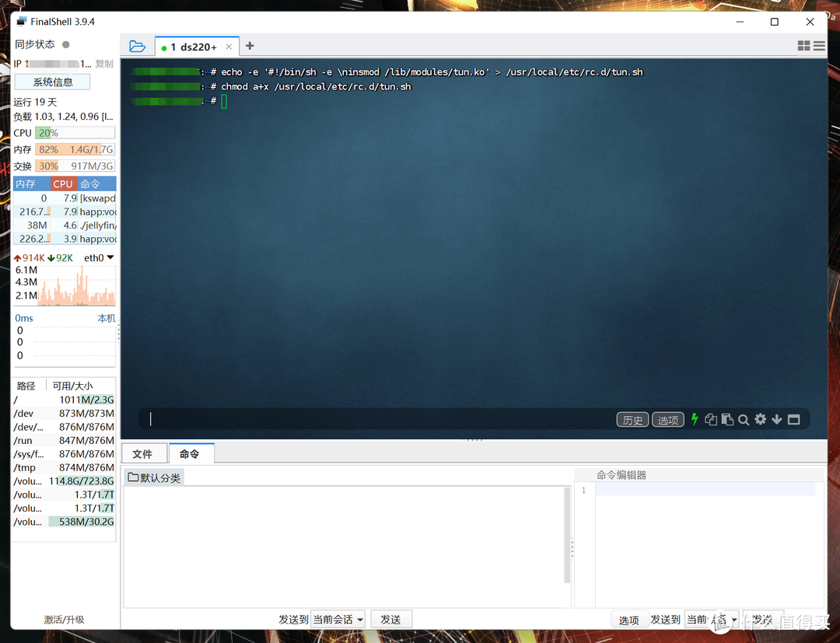Open terminal settings via the gear icon
Image resolution: width=840 pixels, height=643 pixels.
click(x=760, y=419)
